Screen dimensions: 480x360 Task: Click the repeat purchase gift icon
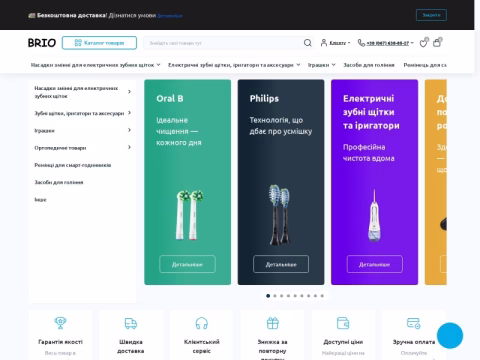(x=273, y=323)
